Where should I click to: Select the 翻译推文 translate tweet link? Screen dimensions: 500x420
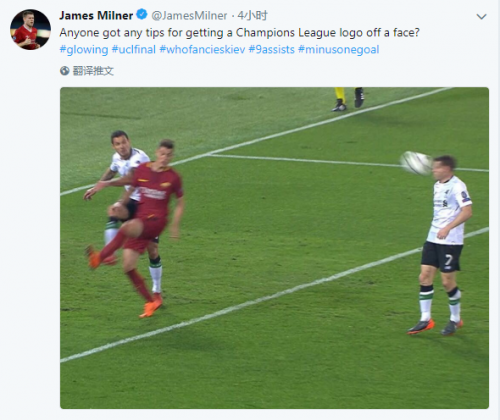(x=93, y=71)
